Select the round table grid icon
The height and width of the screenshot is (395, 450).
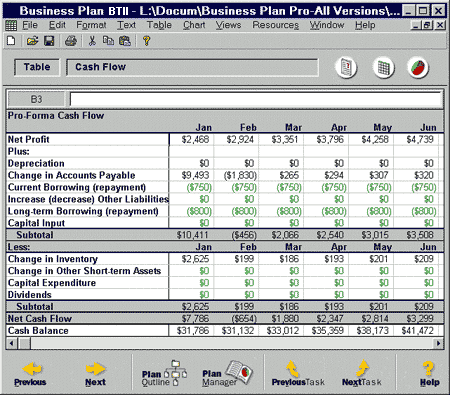tap(383, 68)
